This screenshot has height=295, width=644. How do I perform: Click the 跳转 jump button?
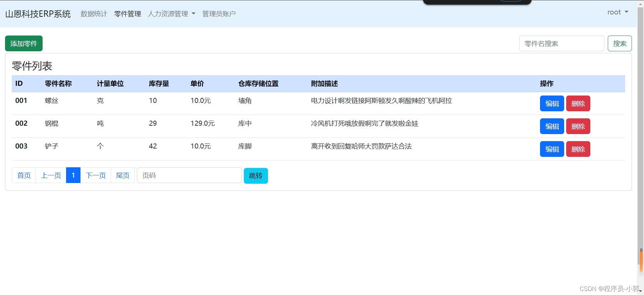[x=256, y=176]
